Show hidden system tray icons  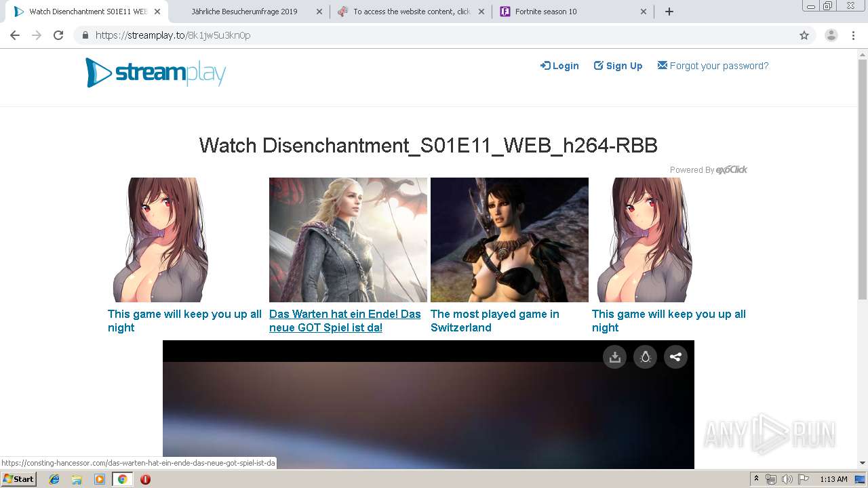[x=756, y=479]
